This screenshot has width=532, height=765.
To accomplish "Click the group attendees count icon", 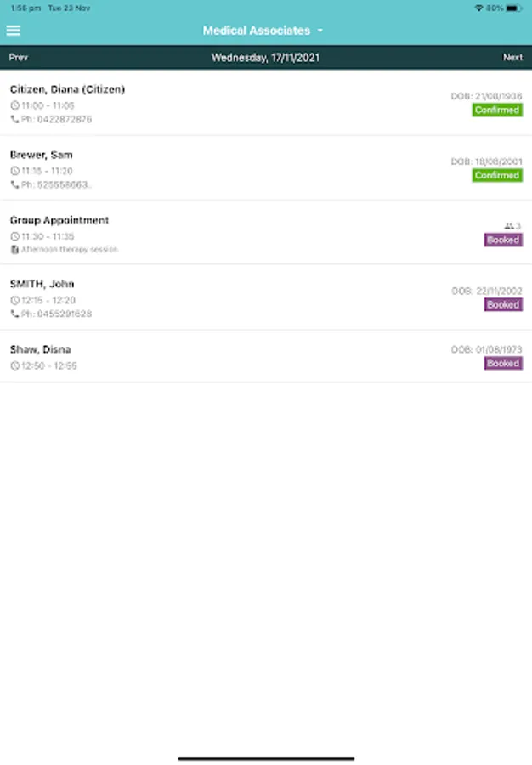I will pyautogui.click(x=509, y=226).
